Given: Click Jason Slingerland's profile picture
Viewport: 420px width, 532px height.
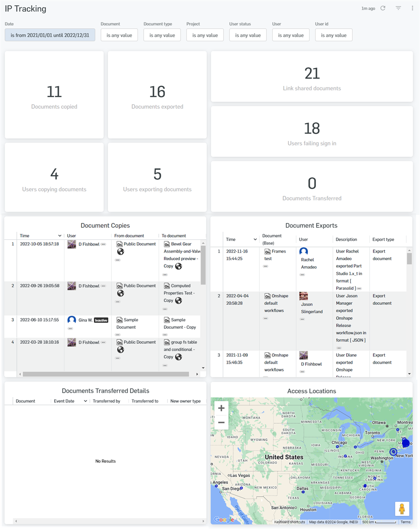Looking at the screenshot, I should [304, 297].
